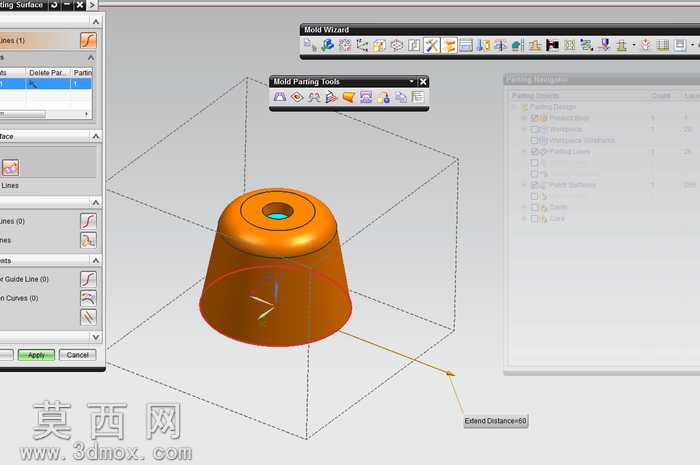Viewport: 700px width, 465px height.
Task: Open the Parting Navigator icon in Mold Parting Tools
Action: point(418,97)
